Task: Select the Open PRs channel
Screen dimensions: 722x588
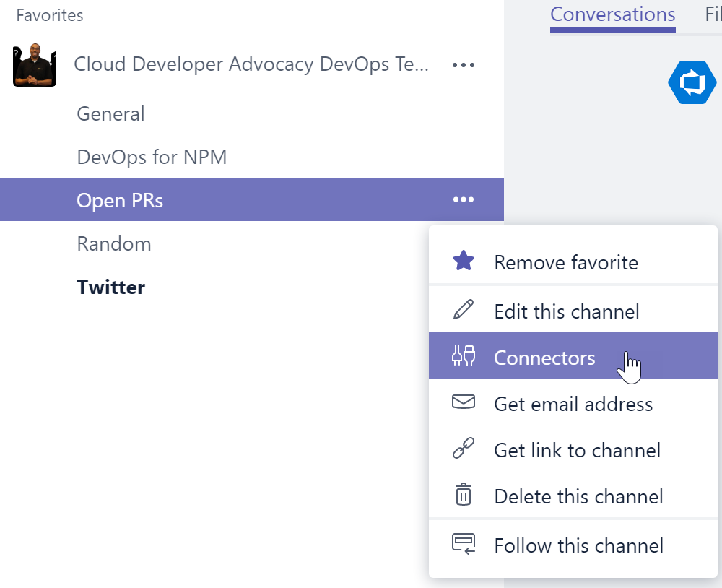Action: (252, 199)
